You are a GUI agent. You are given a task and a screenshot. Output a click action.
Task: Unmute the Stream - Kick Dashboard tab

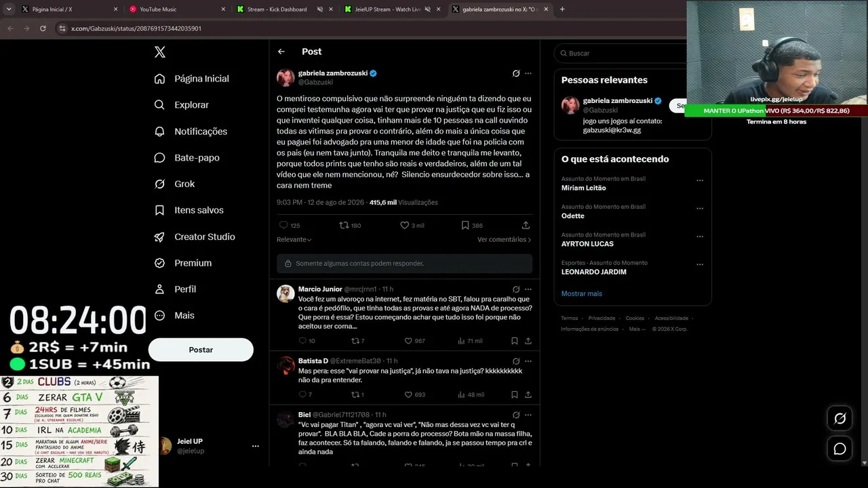(x=320, y=9)
